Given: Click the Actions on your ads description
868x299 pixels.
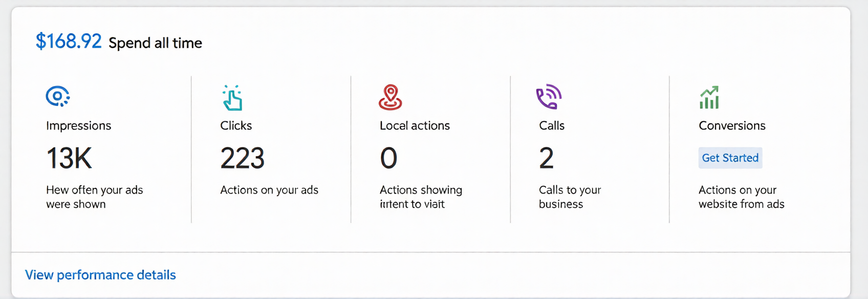Looking at the screenshot, I should (x=269, y=190).
